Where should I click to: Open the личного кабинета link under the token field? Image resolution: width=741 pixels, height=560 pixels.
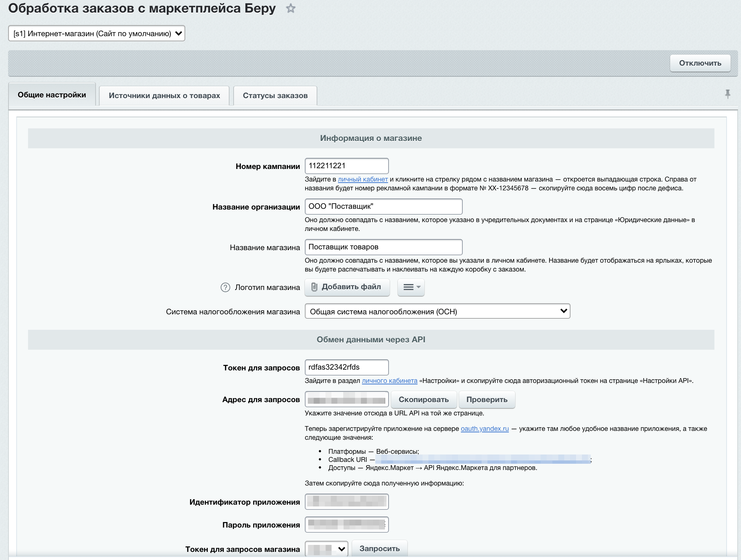[389, 381]
